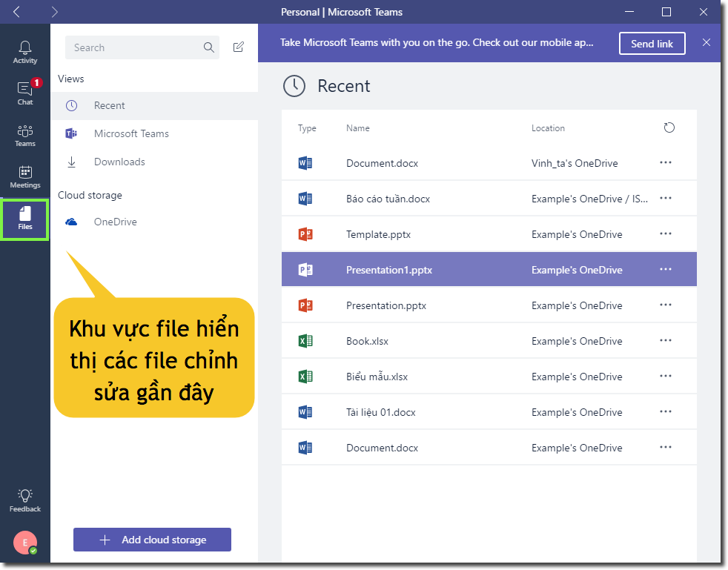The height and width of the screenshot is (570, 728).
Task: Open your profile avatar in the sidebar
Action: pos(24,543)
